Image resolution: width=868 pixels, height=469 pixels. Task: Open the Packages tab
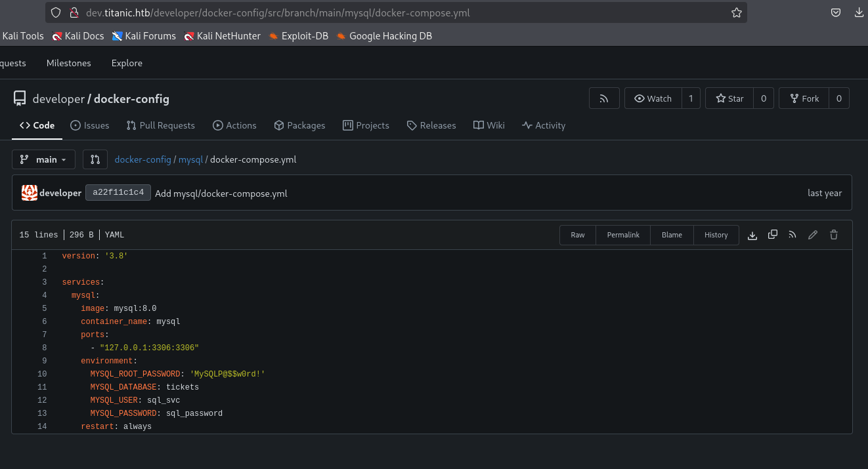(299, 125)
